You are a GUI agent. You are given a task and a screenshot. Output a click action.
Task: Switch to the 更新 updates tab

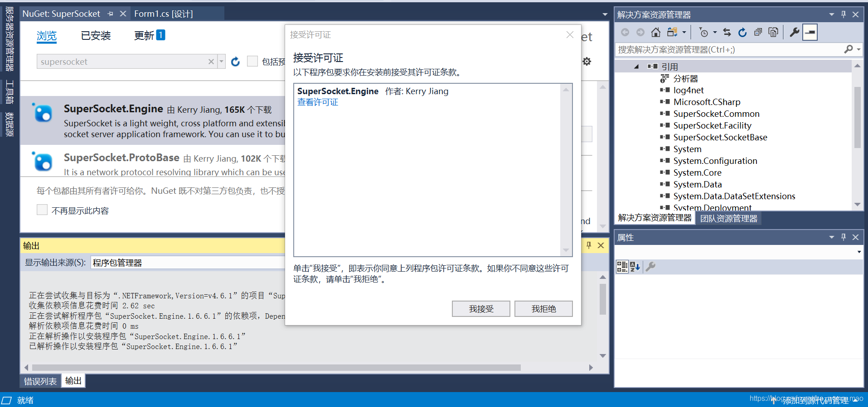click(x=150, y=35)
